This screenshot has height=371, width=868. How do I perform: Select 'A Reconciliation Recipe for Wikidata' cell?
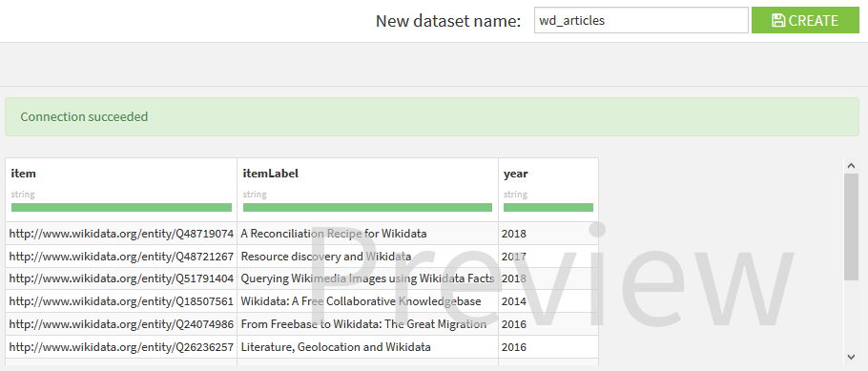(367, 234)
